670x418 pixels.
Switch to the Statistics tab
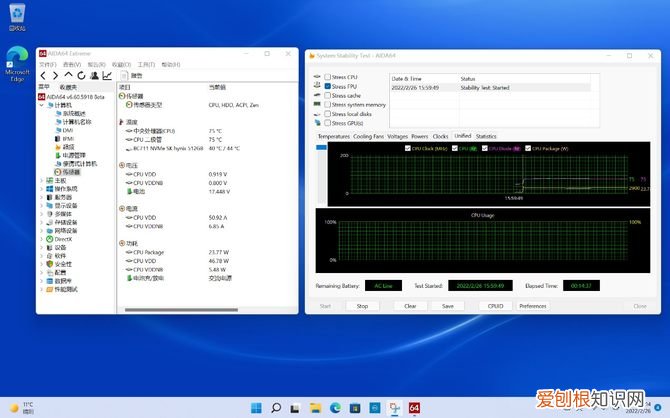click(x=486, y=136)
